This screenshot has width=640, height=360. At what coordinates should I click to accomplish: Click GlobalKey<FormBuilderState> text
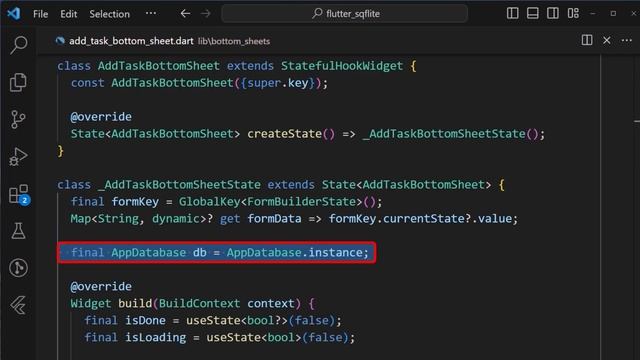[270, 201]
